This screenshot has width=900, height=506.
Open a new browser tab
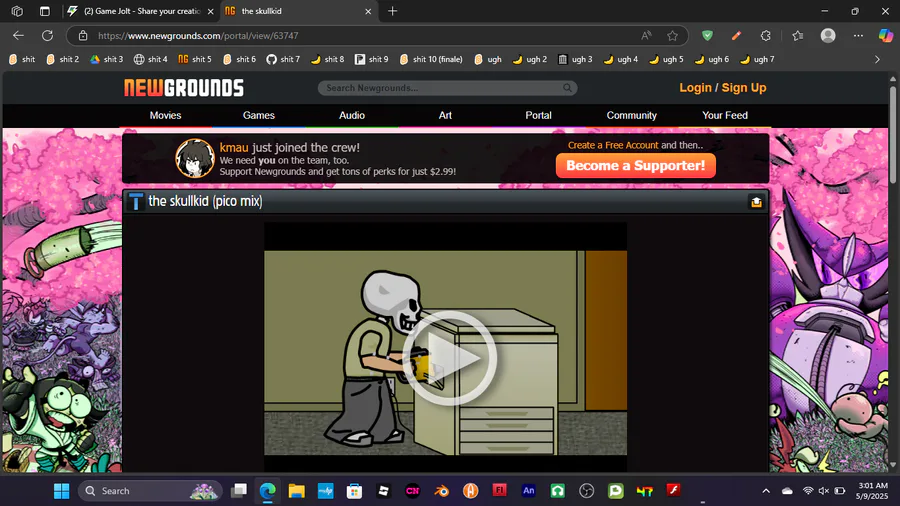393,11
